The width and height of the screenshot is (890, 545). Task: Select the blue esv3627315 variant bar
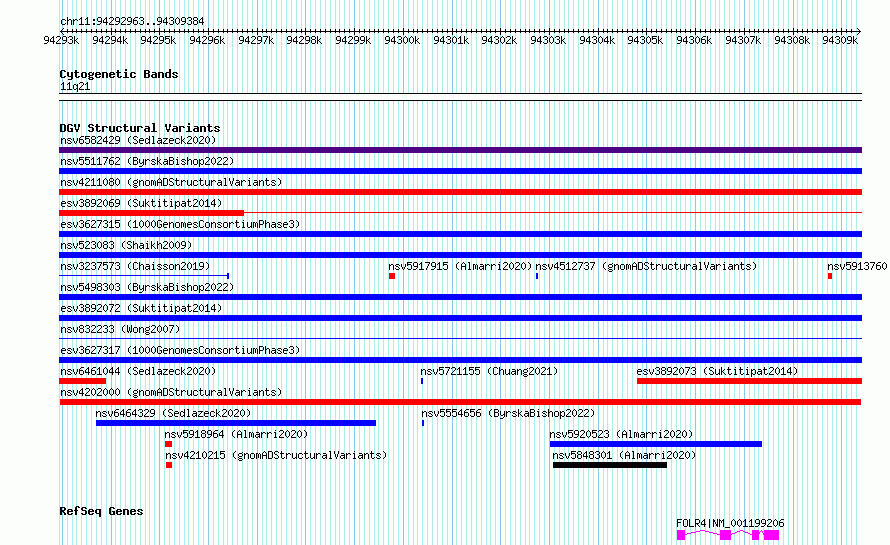click(460, 234)
